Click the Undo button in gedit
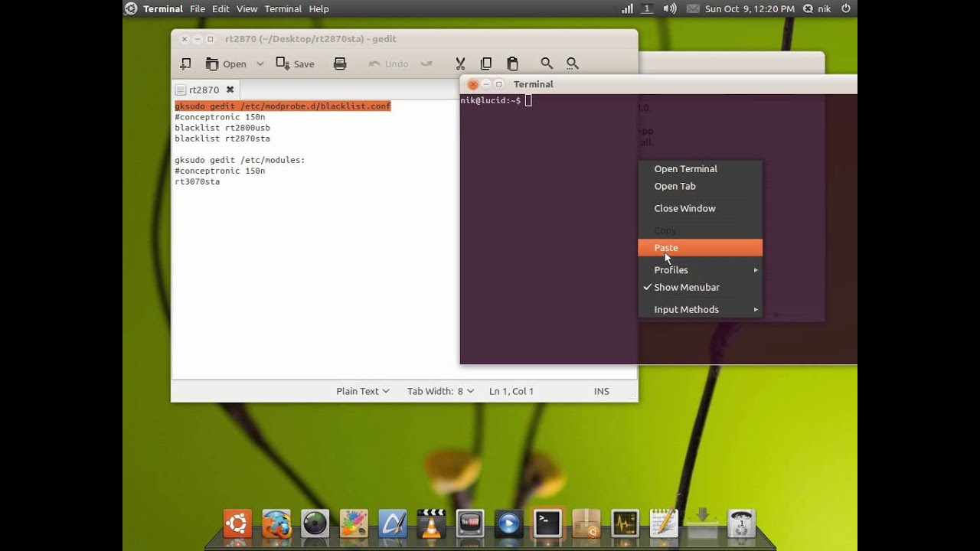 pyautogui.click(x=389, y=64)
